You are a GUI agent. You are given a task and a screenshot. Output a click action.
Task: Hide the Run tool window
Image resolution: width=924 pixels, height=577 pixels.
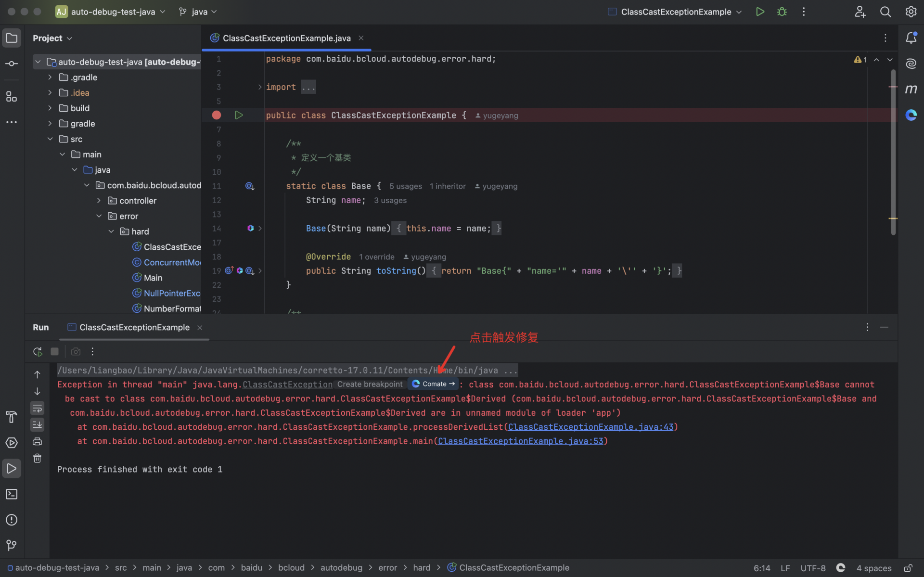click(x=884, y=327)
